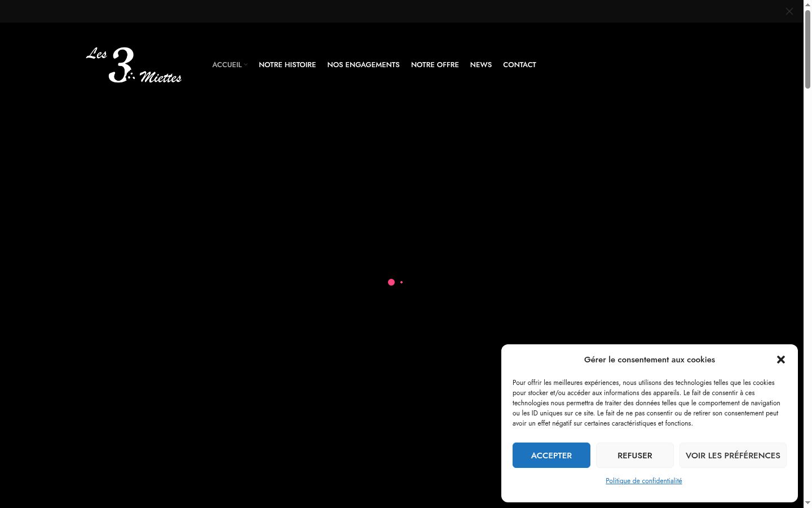Accept cookies with Accepter button
The height and width of the screenshot is (508, 812).
[x=551, y=456]
